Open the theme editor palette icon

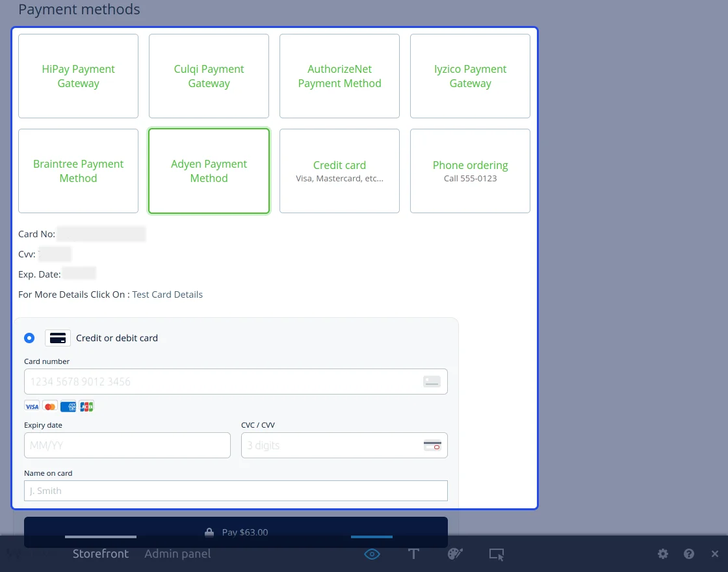point(455,554)
